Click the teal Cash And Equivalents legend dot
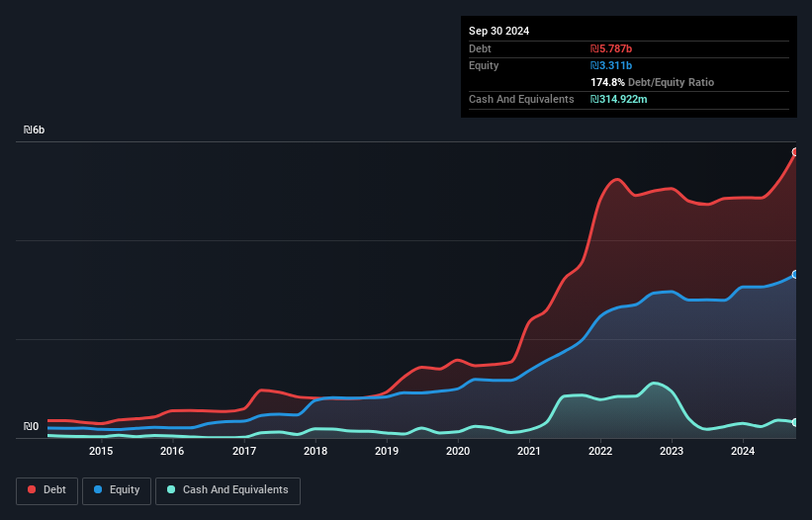This screenshot has width=812, height=520. (x=171, y=489)
